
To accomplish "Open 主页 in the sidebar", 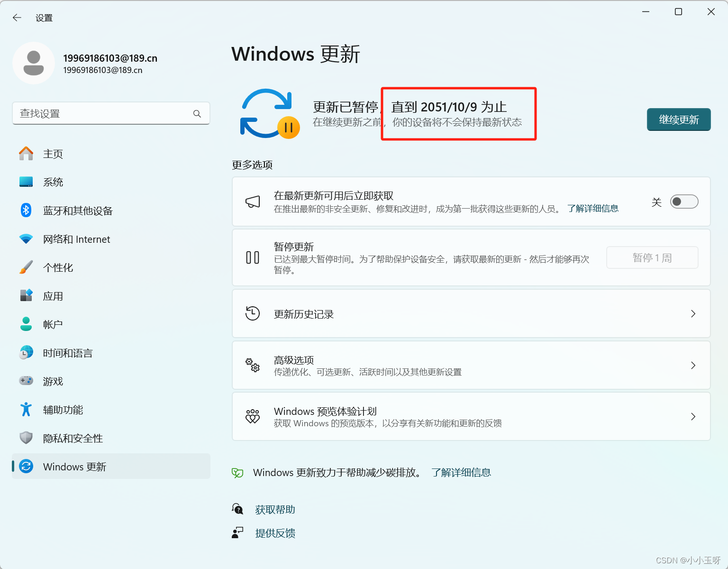I will point(111,154).
